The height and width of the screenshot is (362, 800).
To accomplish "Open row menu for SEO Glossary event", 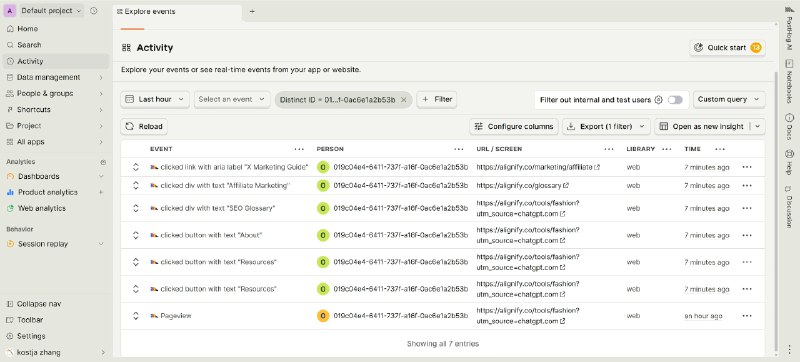I will 747,209.
